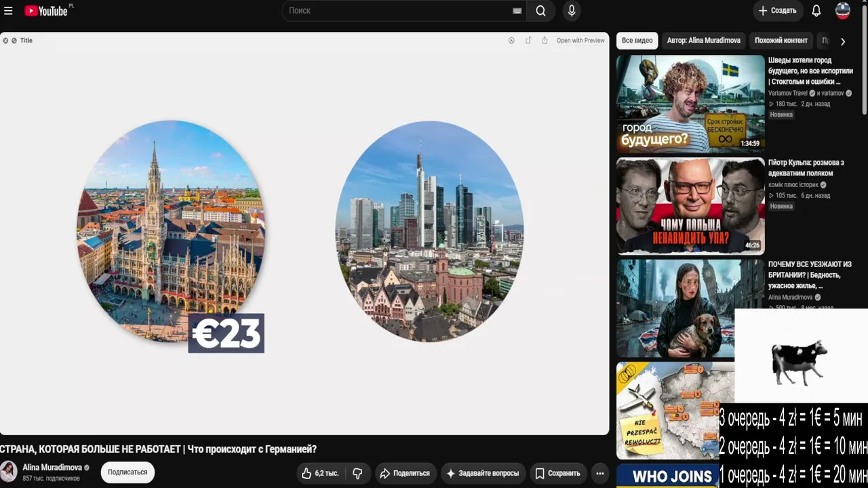Start voice search with the microphone
Screen dimensions: 868x488
pos(572,11)
